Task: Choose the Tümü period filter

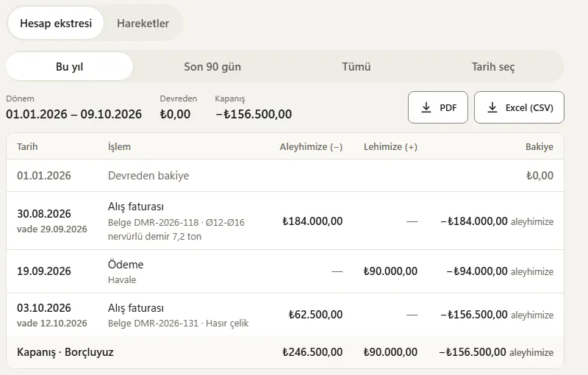Action: [356, 66]
